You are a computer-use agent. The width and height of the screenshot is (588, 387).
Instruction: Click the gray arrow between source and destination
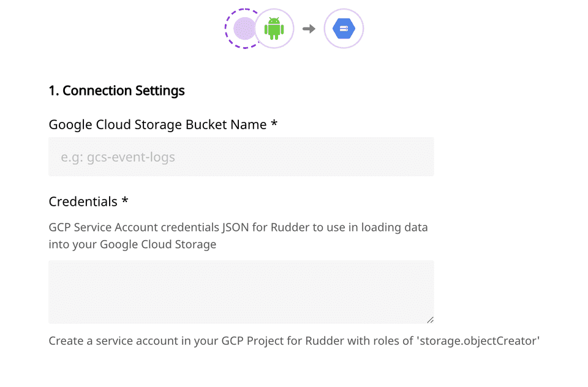point(309,28)
